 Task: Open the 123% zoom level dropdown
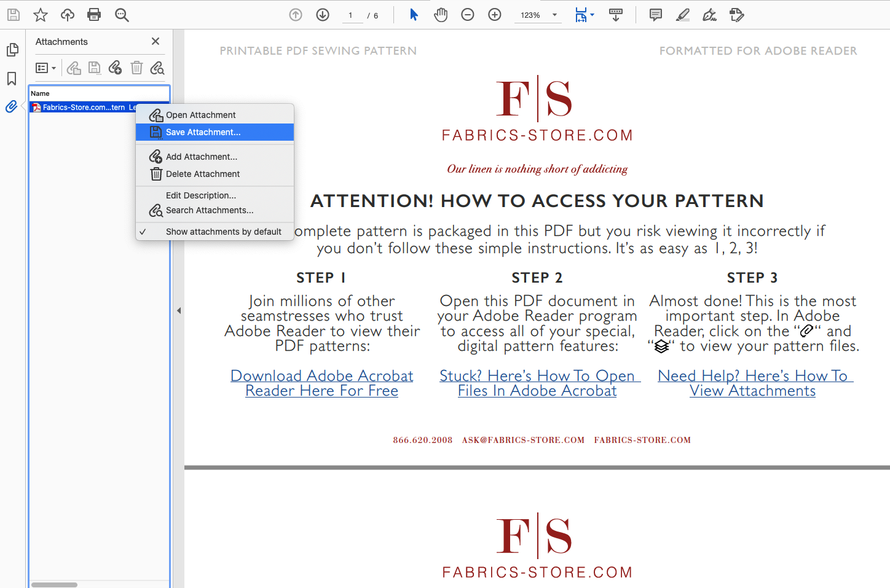tap(538, 15)
